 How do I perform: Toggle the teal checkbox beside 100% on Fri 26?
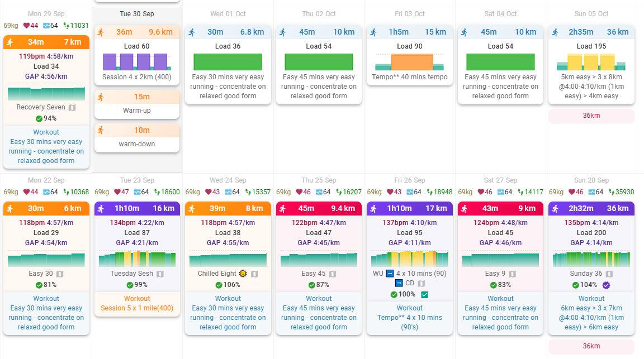[x=425, y=294]
